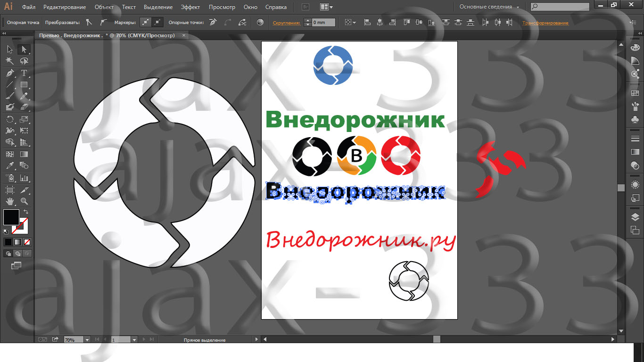Open the Symbols panel club icon
This screenshot has height=362, width=644.
coord(635,120)
